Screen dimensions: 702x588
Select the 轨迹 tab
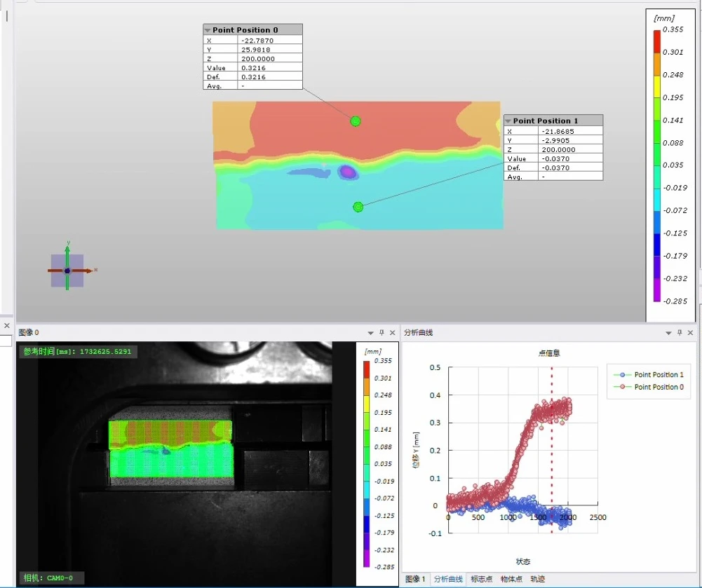pos(537,580)
